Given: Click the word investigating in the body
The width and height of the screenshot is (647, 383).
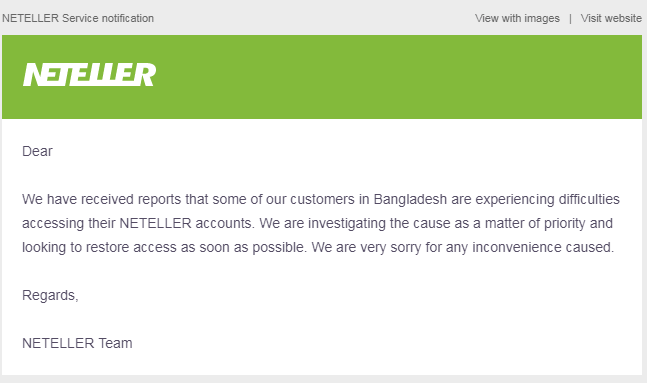Looking at the screenshot, I should pyautogui.click(x=347, y=223).
